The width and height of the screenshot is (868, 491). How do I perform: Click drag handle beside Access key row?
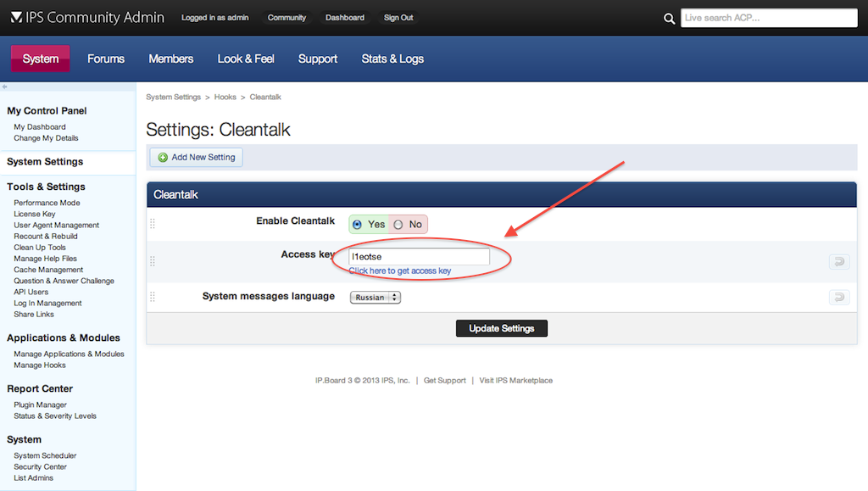pos(153,260)
